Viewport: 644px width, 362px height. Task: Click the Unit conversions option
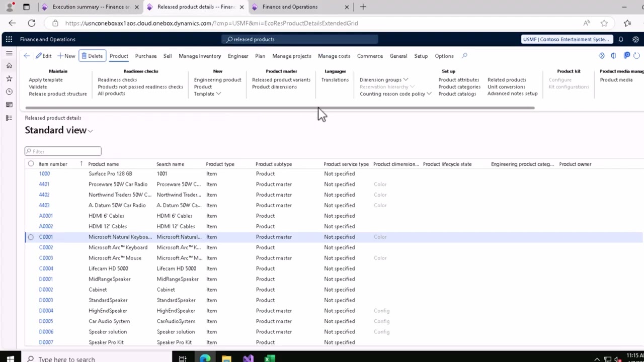(x=506, y=87)
